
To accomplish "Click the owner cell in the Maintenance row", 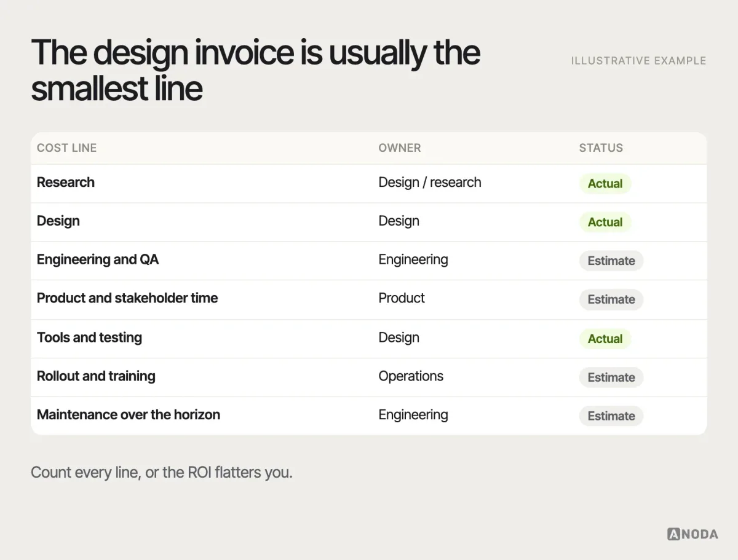I will [x=413, y=415].
